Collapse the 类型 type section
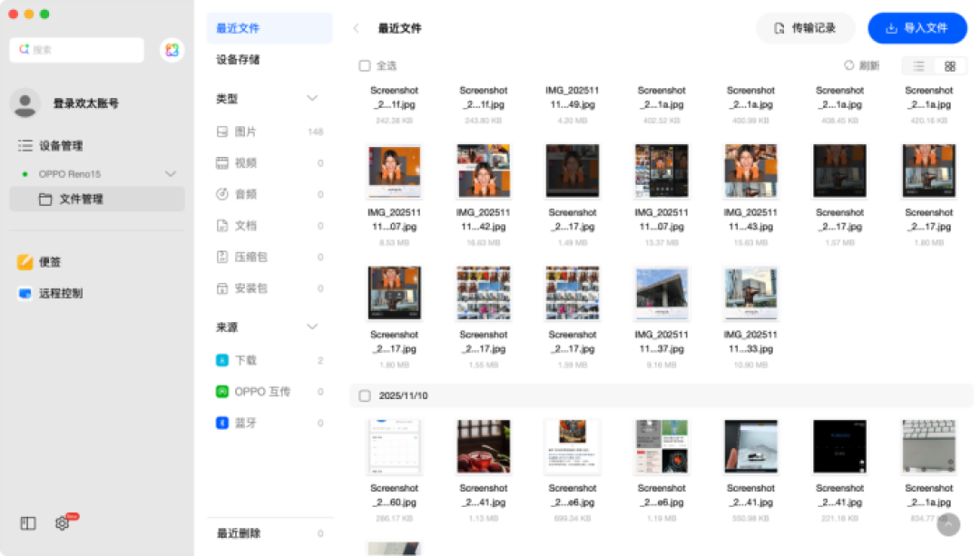 click(312, 99)
